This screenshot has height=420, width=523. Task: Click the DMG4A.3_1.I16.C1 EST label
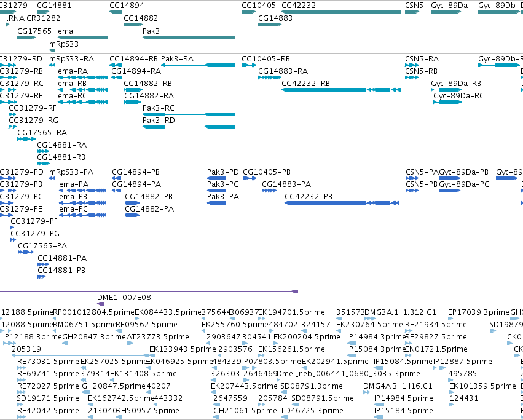(398, 386)
